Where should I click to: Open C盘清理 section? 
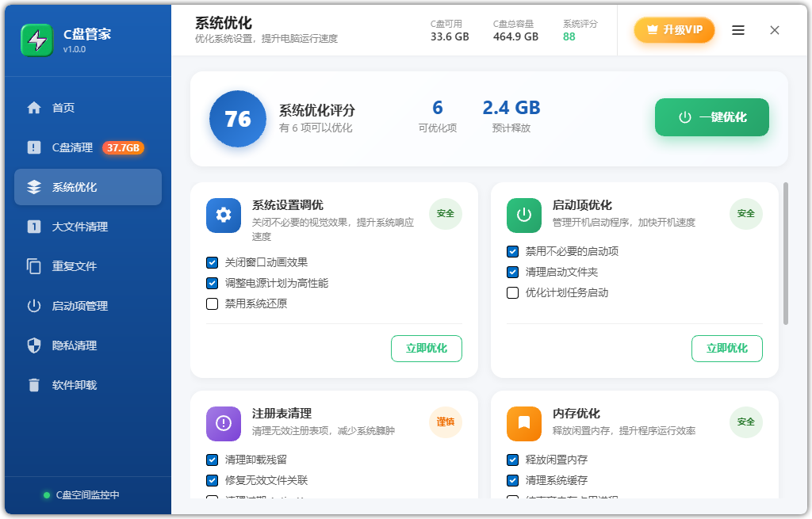tap(88, 147)
